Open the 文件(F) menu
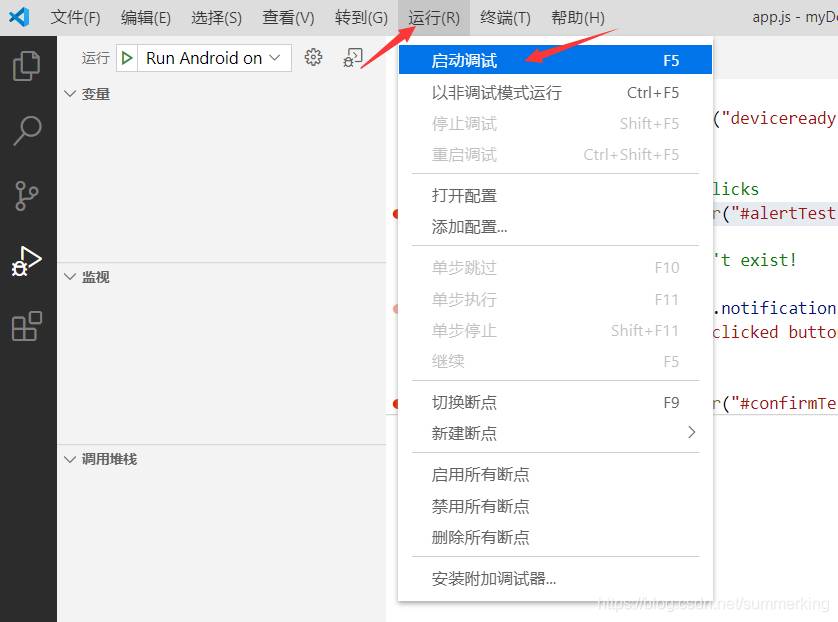838x622 pixels. point(75,18)
